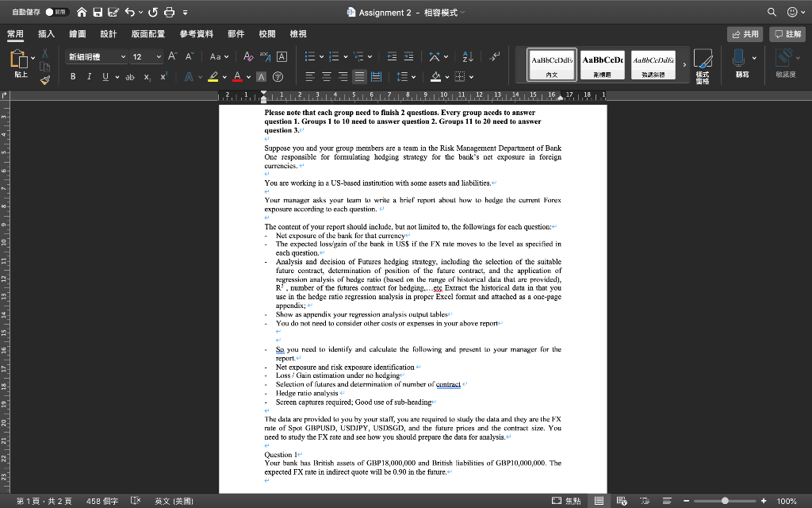Click Increase Indent icon
This screenshot has width=812, height=508.
pos(408,56)
